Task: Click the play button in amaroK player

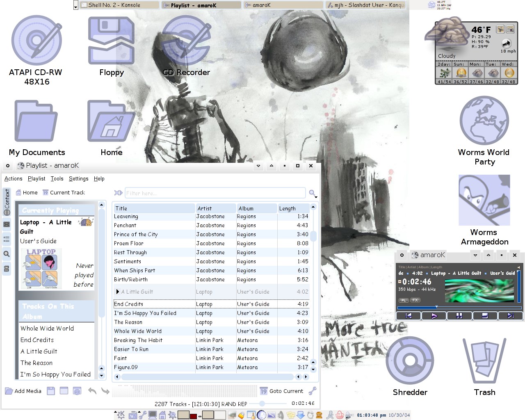Action: (434, 315)
